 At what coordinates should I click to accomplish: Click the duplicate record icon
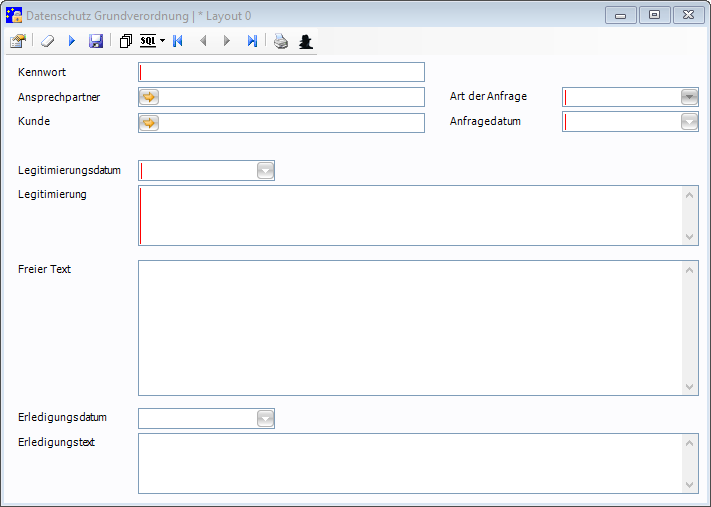(125, 41)
